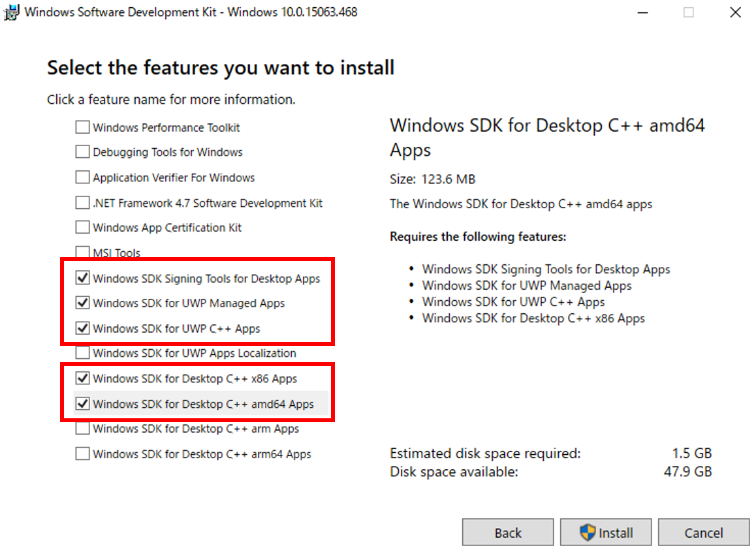Click the window title 'Windows Software Development Kit - Windows 10.0.15063.468'
Screen dimensions: 756x554
(191, 12)
